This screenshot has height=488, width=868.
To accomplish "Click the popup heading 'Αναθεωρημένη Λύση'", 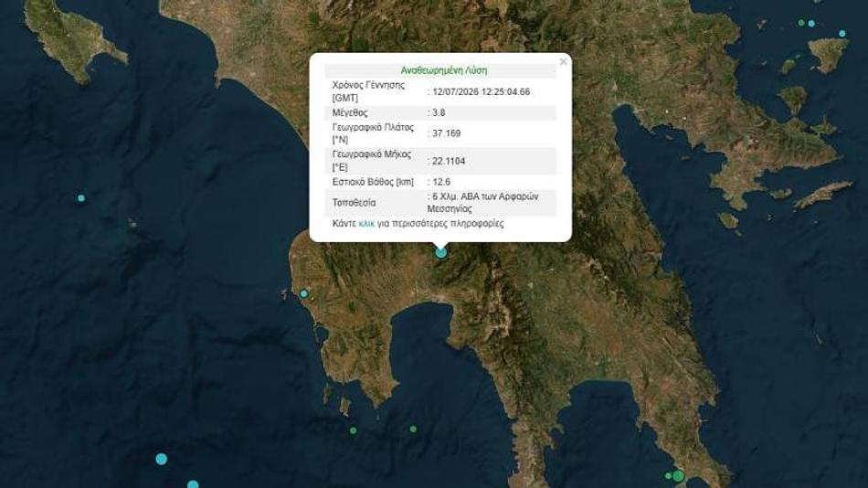I will click(x=444, y=70).
